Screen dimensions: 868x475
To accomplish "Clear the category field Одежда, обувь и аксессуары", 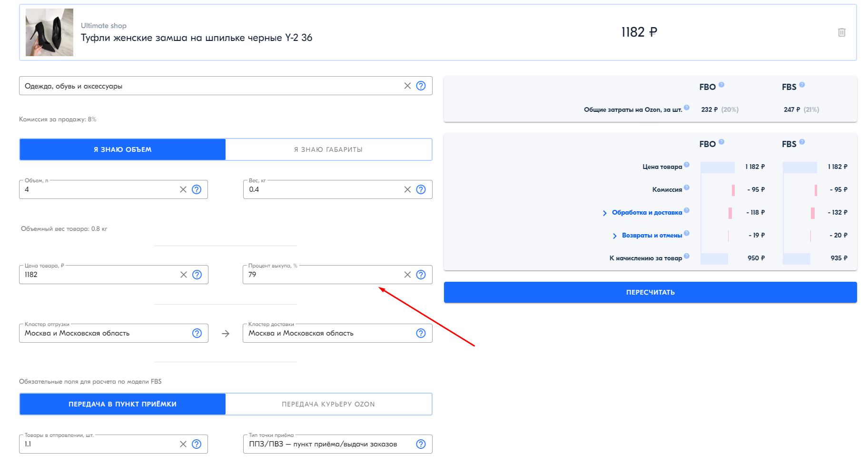I will tap(407, 86).
